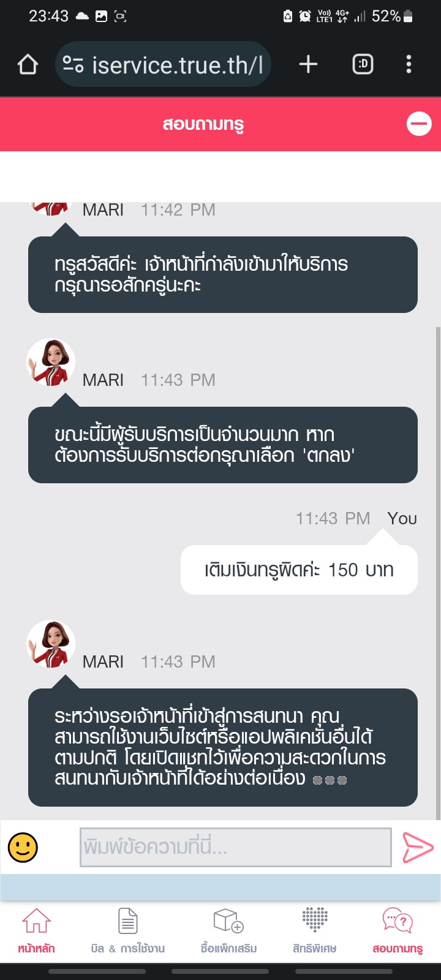This screenshot has width=441, height=980.
Task: Open the บิล & การใช้งาน tab
Action: (x=128, y=931)
